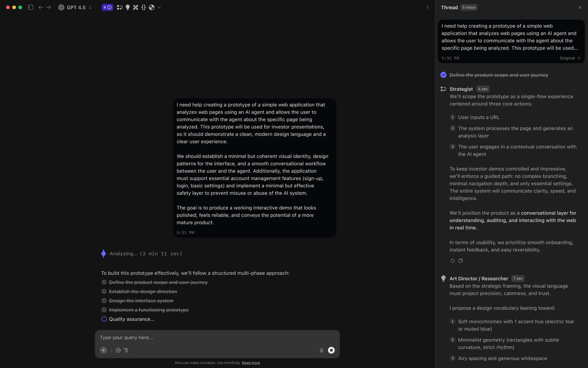The width and height of the screenshot is (588, 368).
Task: Open the toolbar chevron dropdown
Action: (159, 7)
